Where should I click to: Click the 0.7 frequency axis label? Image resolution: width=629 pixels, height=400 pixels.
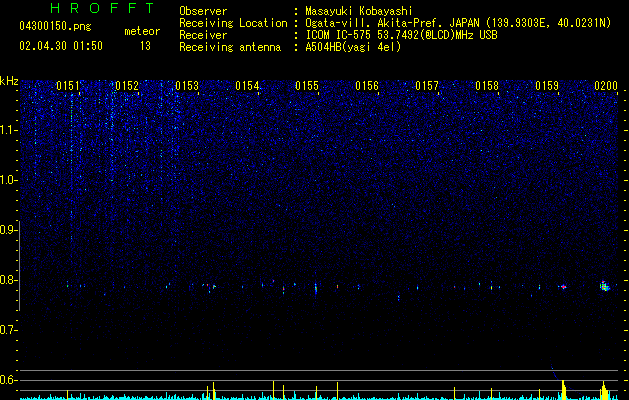click(8, 330)
